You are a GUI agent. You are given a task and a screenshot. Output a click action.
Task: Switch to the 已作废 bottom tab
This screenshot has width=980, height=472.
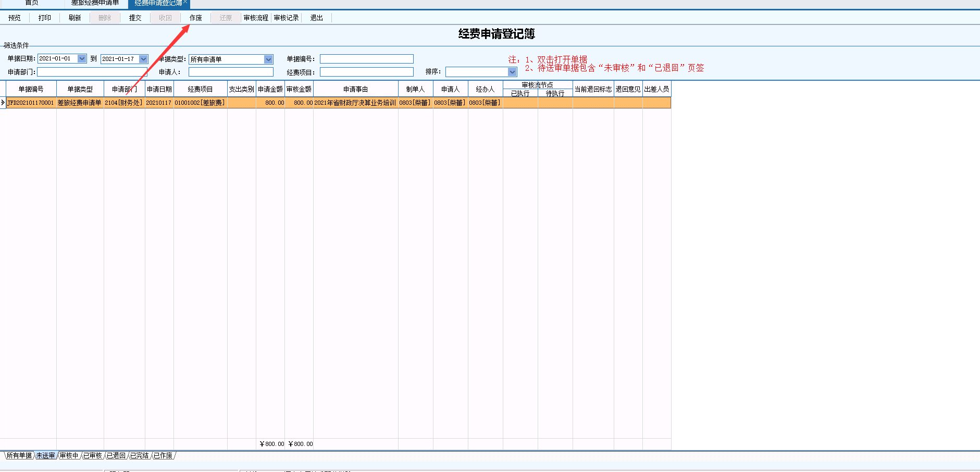163,456
